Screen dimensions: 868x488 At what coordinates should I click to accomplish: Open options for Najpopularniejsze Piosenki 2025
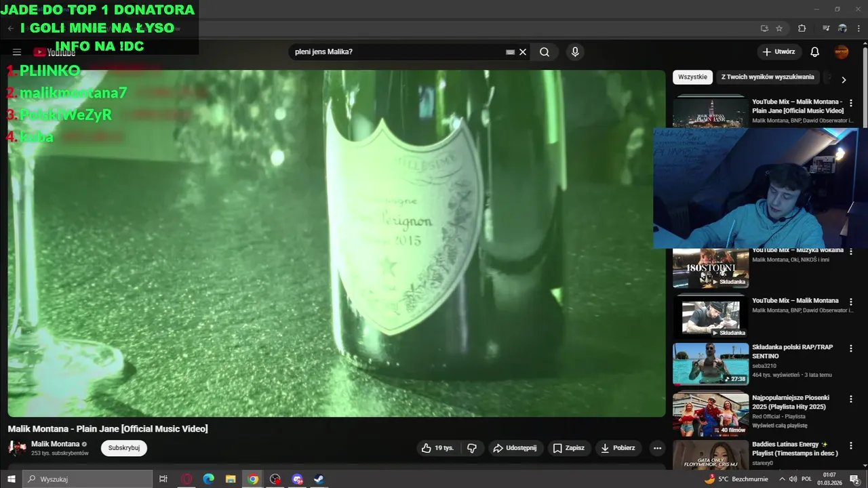pyautogui.click(x=851, y=399)
